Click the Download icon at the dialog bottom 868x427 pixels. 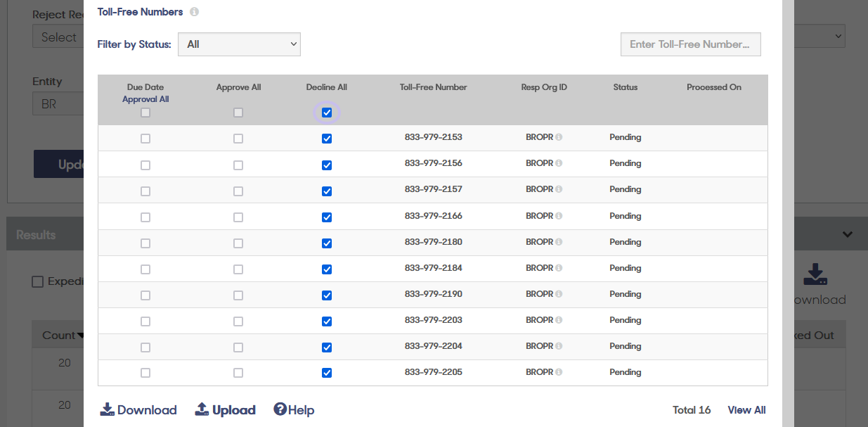coord(108,409)
